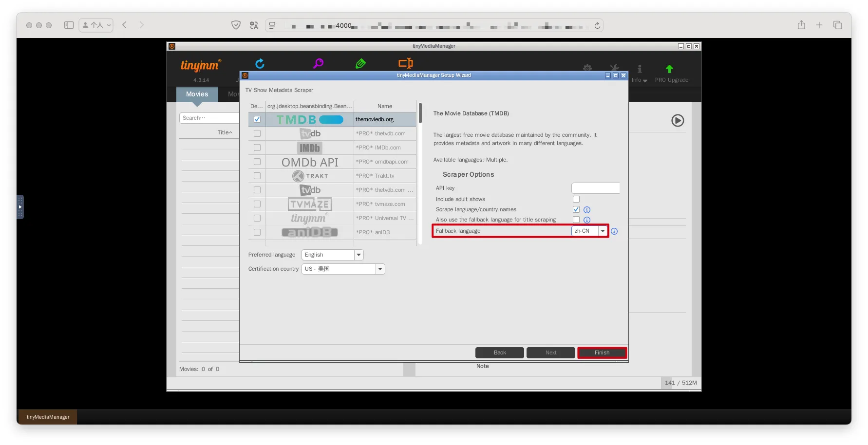The image size is (868, 445).
Task: Click into the API key field
Action: 595,188
